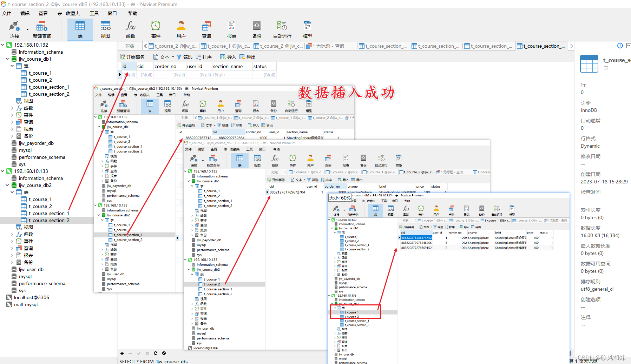This screenshot has width=631, height=364.
Task: Switch to the 对象 tab
Action: (130, 46)
